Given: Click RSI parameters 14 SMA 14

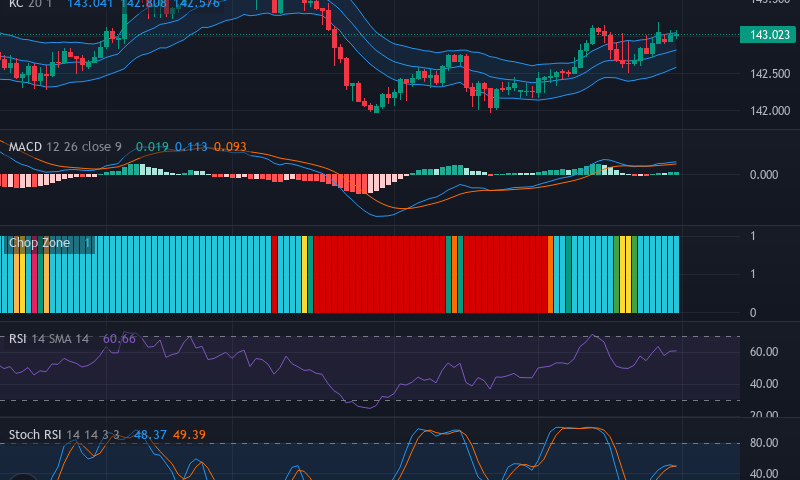Looking at the screenshot, I should tap(60, 339).
